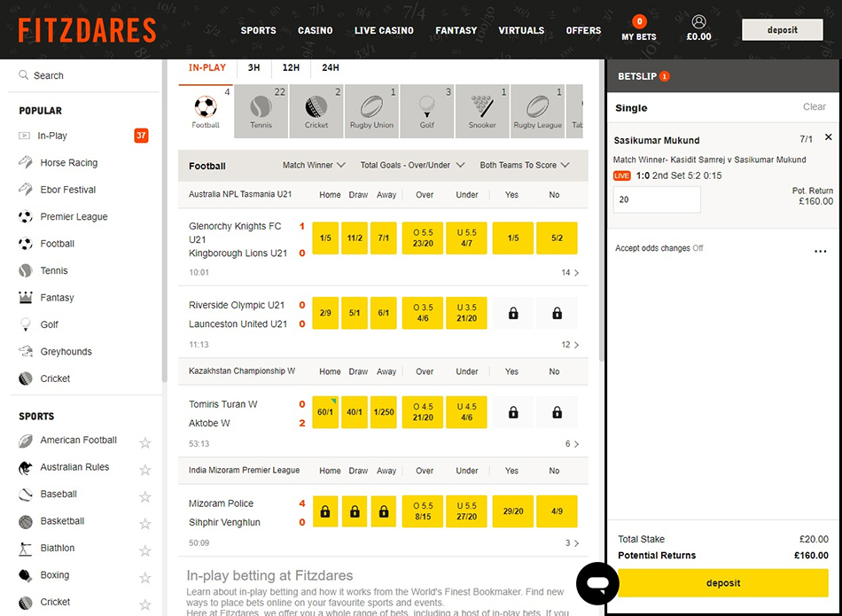The image size is (842, 616).
Task: Open the VIRTUALS top menu
Action: point(521,31)
